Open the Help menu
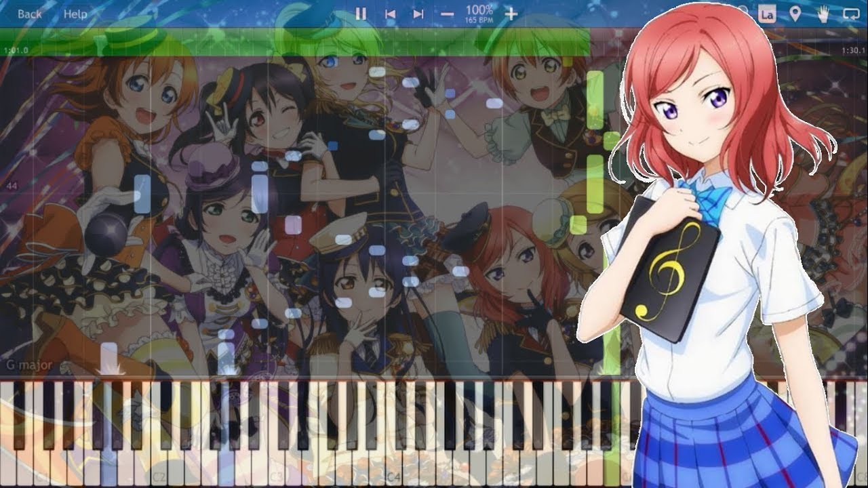Image resolution: width=868 pixels, height=488 pixels. pyautogui.click(x=75, y=14)
